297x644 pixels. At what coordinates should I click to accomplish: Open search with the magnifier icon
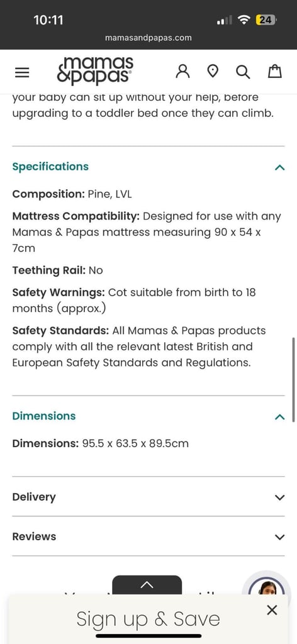[x=243, y=72]
